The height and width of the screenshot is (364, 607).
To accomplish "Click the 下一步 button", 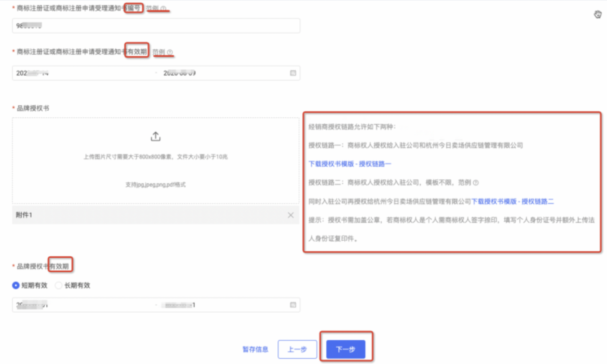I will (x=345, y=349).
